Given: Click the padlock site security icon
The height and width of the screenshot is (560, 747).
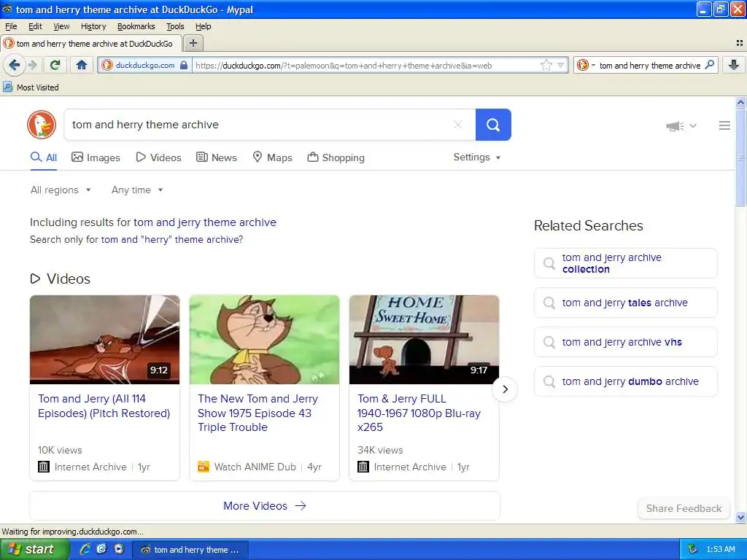Looking at the screenshot, I should pos(184,65).
